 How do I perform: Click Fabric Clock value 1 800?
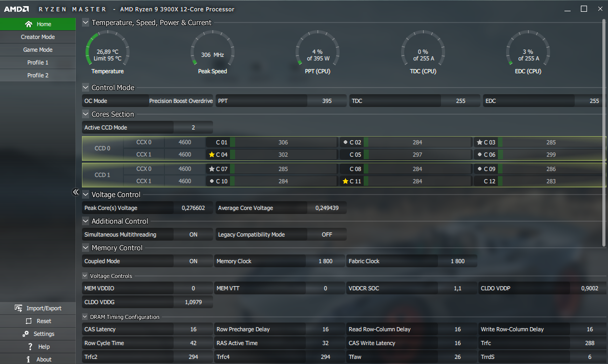tap(457, 261)
